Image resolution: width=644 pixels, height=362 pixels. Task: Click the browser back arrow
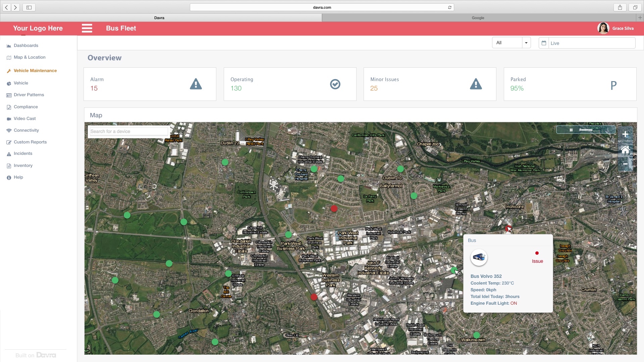coord(6,7)
